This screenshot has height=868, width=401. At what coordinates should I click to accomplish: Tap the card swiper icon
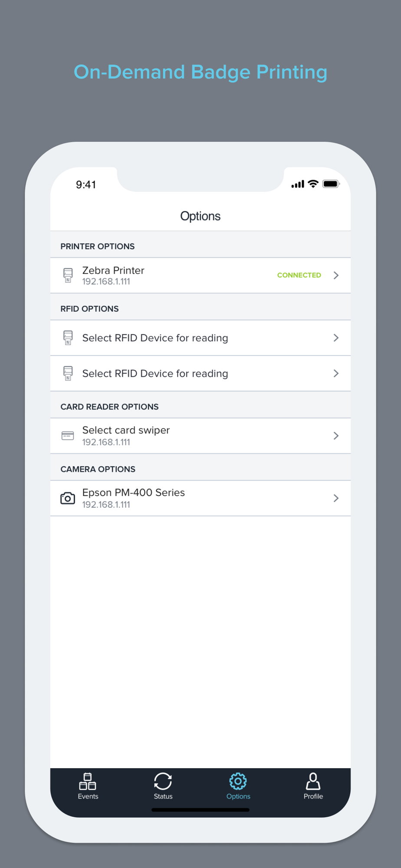pyautogui.click(x=68, y=436)
